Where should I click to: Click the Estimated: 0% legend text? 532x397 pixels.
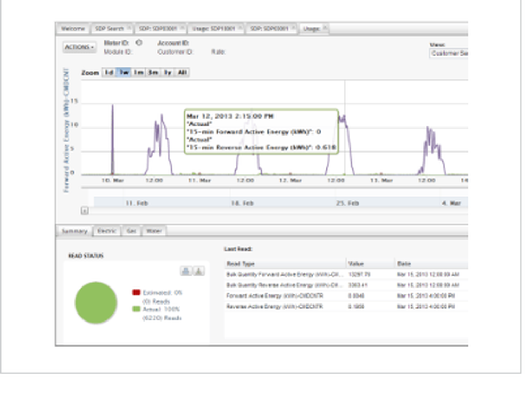pyautogui.click(x=162, y=293)
